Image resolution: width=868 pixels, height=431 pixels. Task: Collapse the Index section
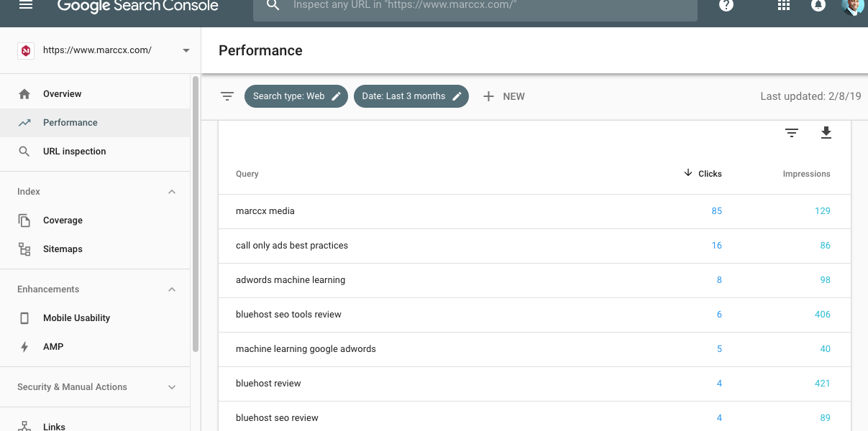click(x=172, y=192)
